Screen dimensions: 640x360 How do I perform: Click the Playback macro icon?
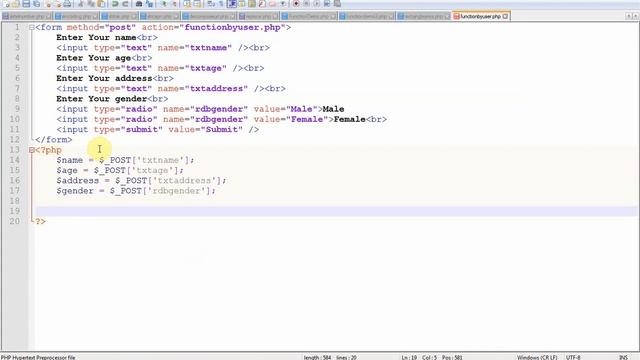click(x=317, y=4)
